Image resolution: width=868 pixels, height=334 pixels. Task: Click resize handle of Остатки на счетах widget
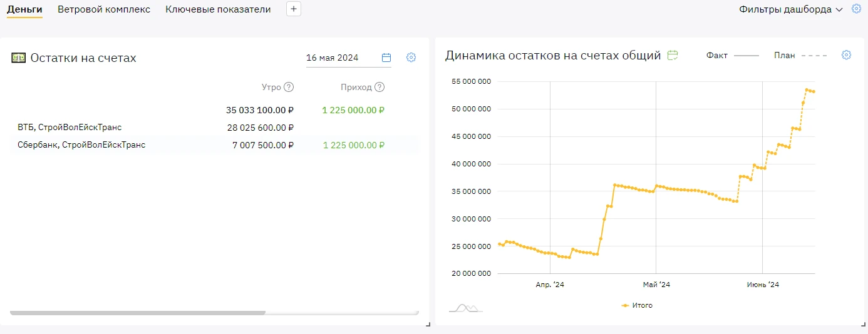coord(428,324)
